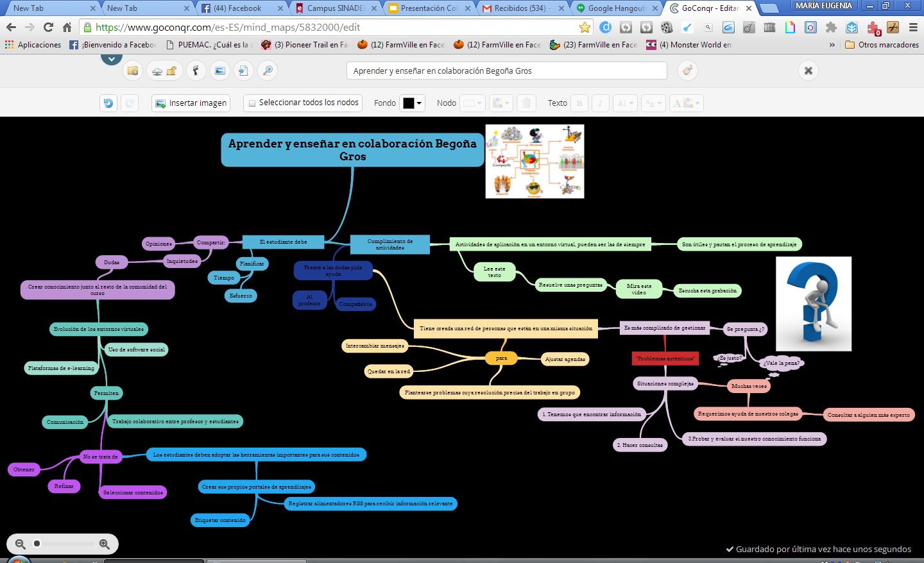
Task: Click the scissors extension icon in Chrome
Action: tap(893, 27)
